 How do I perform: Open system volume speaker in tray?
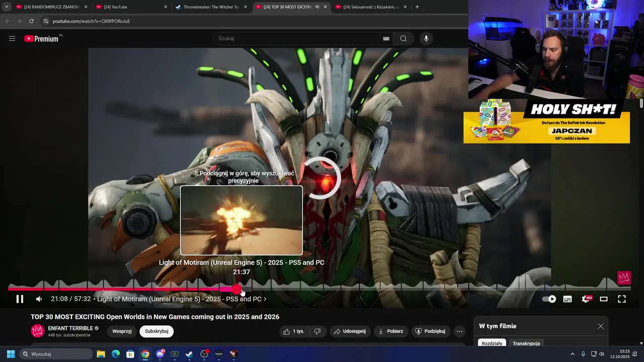(601, 354)
